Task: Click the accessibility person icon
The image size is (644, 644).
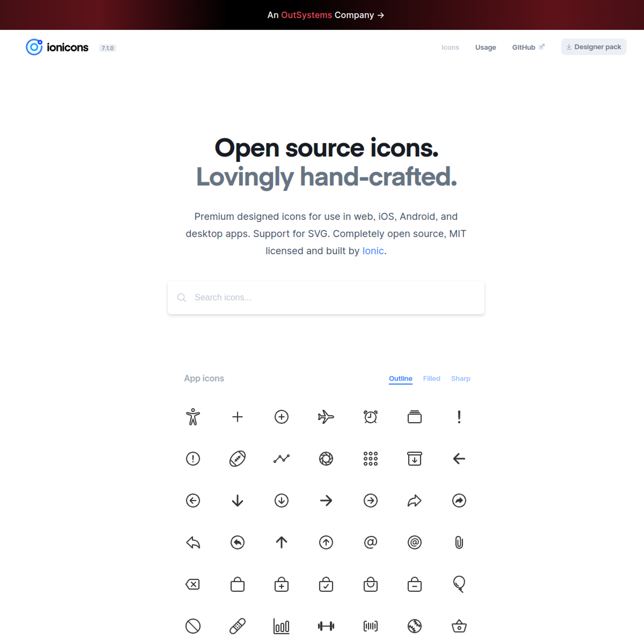Action: click(193, 417)
